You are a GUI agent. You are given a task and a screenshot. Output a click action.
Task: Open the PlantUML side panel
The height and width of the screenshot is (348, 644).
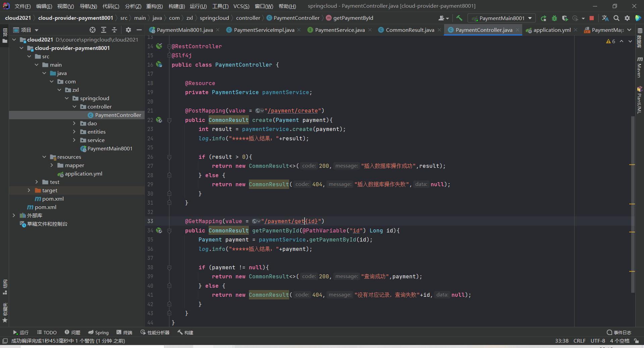(x=640, y=100)
